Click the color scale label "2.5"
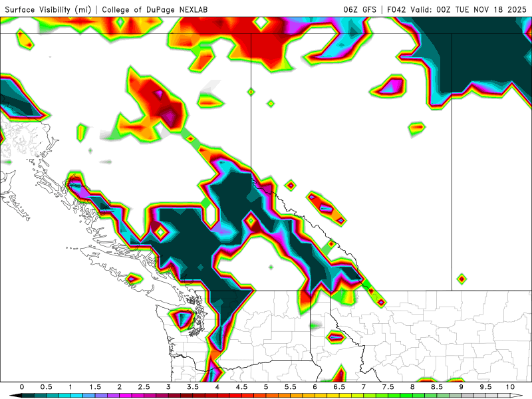Image resolution: width=532 pixels, height=399 pixels. point(144,387)
